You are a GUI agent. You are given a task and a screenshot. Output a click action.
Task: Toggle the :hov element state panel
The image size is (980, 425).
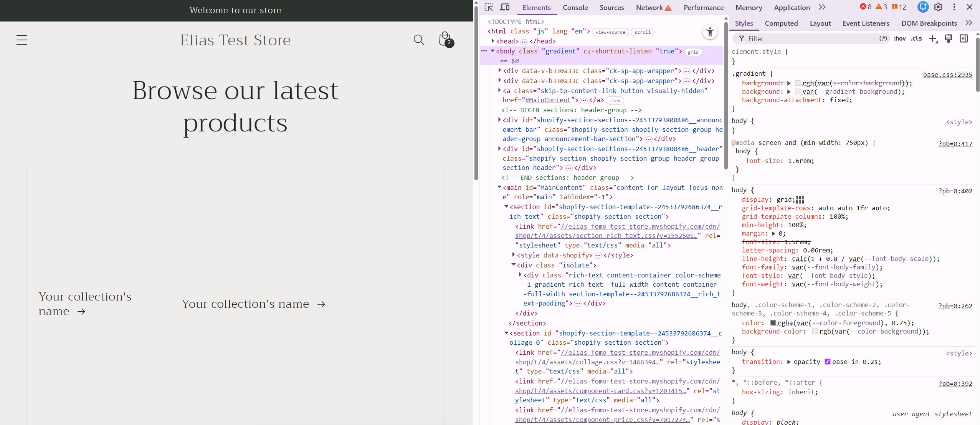(899, 38)
